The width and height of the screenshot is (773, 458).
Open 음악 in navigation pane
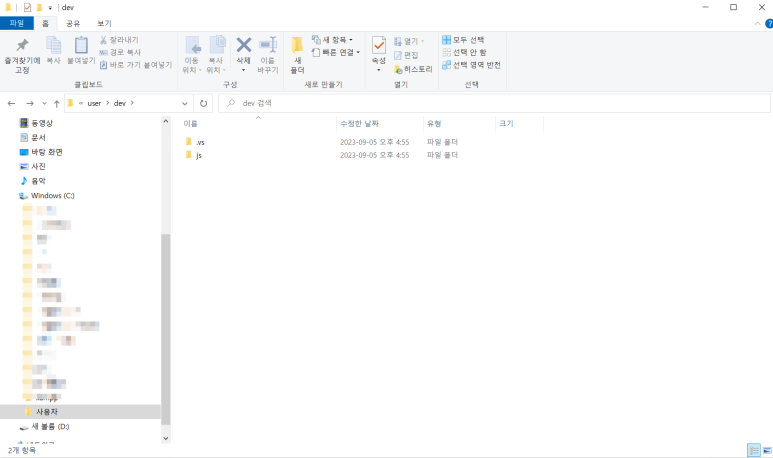pos(33,181)
